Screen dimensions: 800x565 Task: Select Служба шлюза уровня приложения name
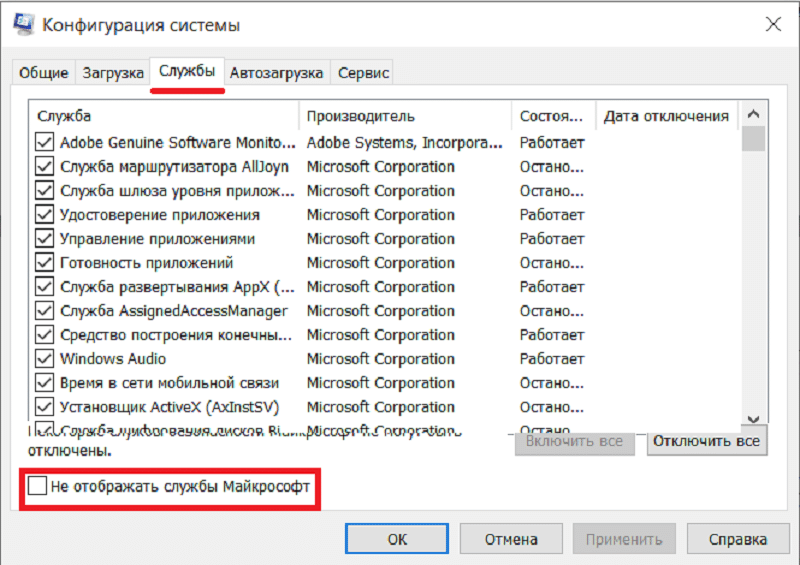pyautogui.click(x=178, y=191)
